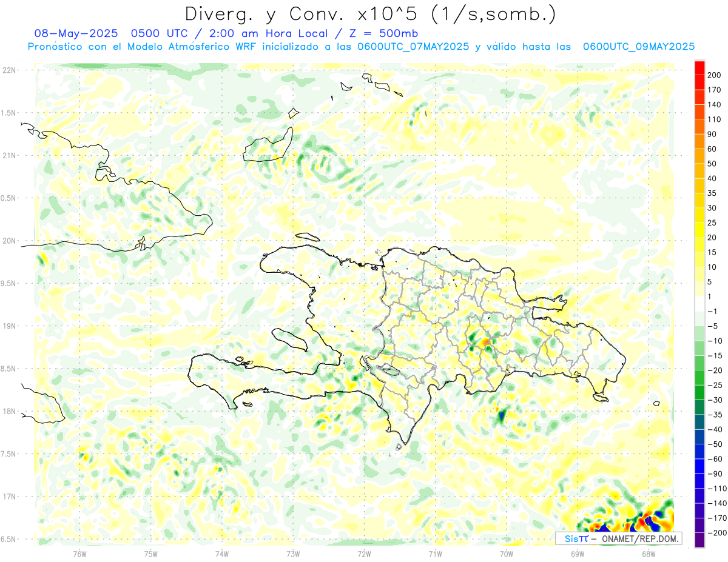Click the '68W' longitude label
728x562 pixels.
click(649, 554)
